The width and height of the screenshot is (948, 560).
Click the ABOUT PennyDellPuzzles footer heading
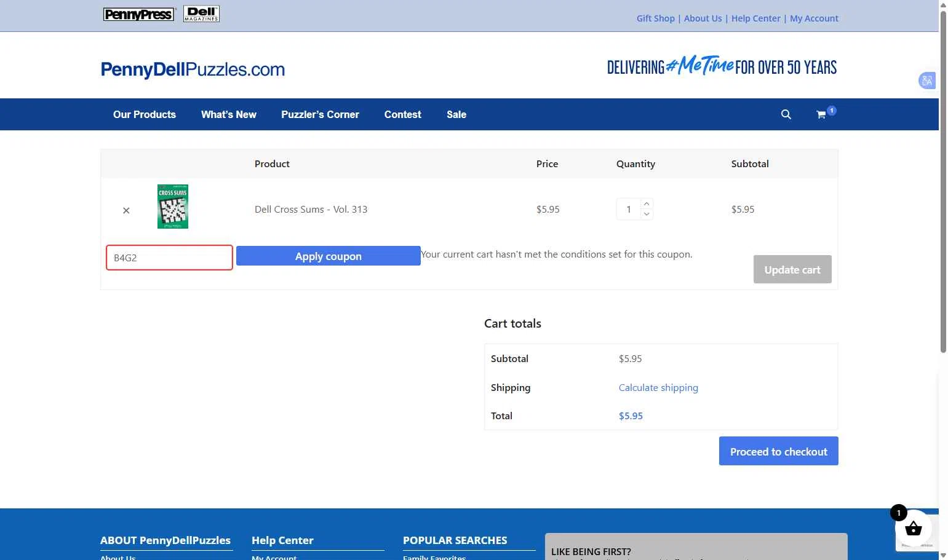click(x=165, y=540)
